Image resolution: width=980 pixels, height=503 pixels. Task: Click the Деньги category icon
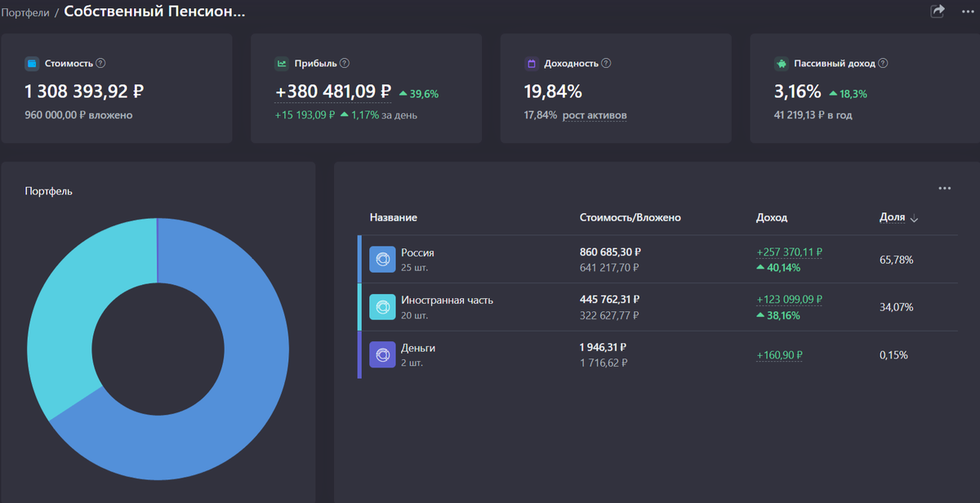point(382,354)
